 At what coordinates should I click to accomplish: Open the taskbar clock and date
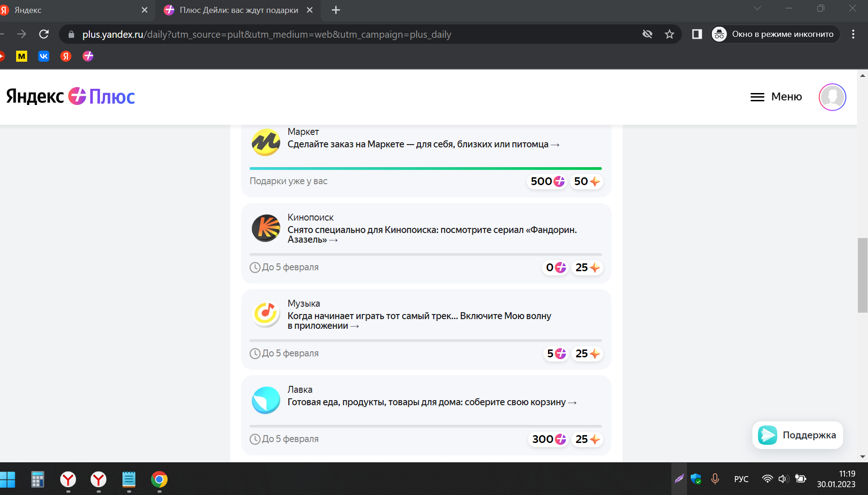point(836,479)
